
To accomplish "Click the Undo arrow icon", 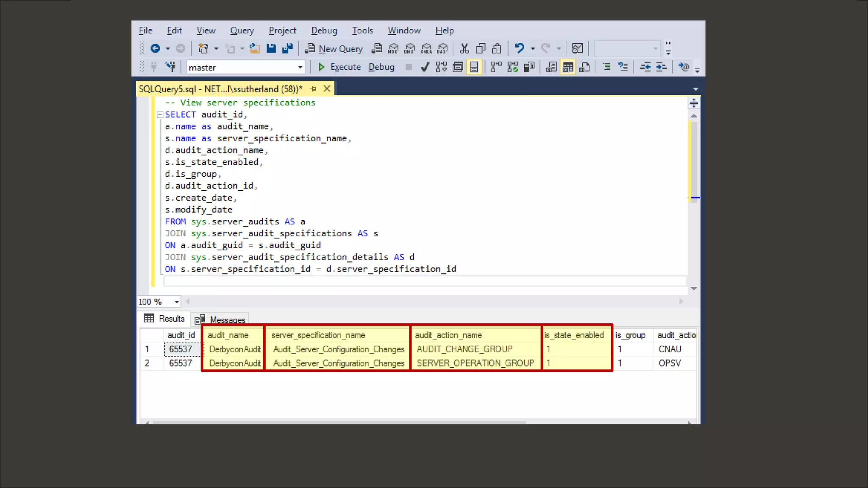I will click(x=519, y=48).
